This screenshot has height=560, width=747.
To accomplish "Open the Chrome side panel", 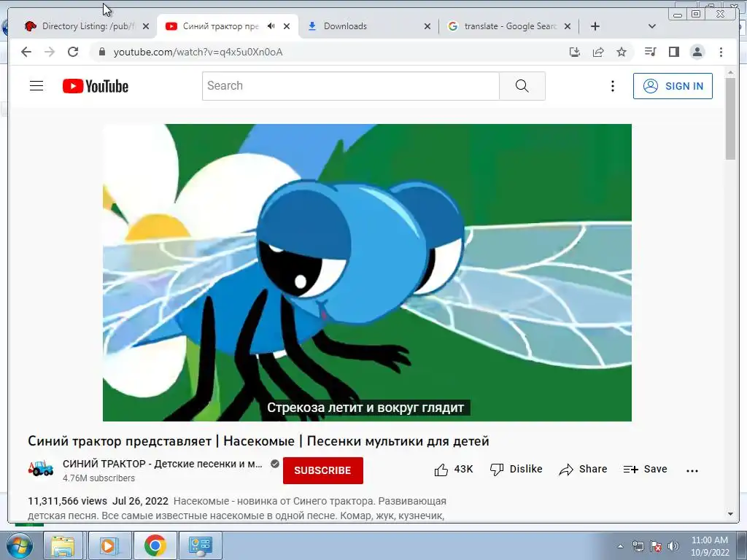I will (673, 52).
